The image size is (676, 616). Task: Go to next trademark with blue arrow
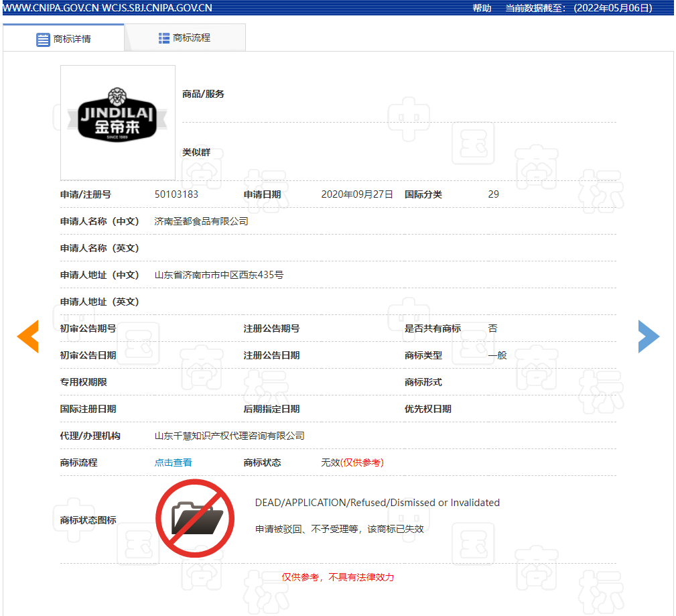tap(649, 336)
